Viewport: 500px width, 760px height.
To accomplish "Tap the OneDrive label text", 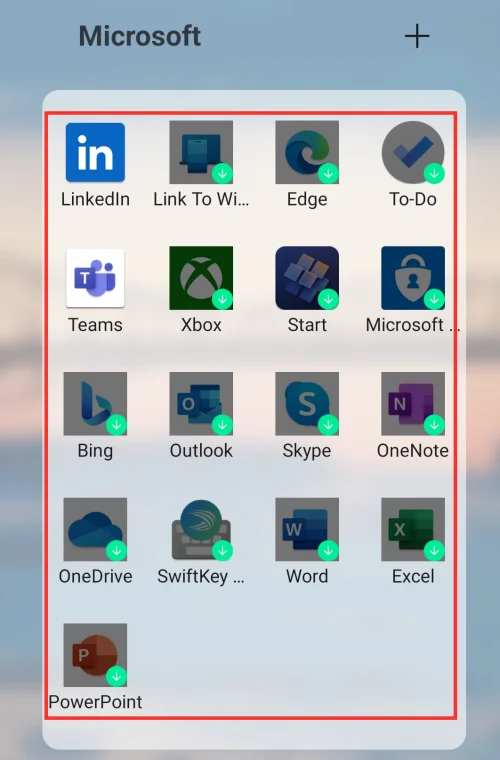I will point(95,576).
